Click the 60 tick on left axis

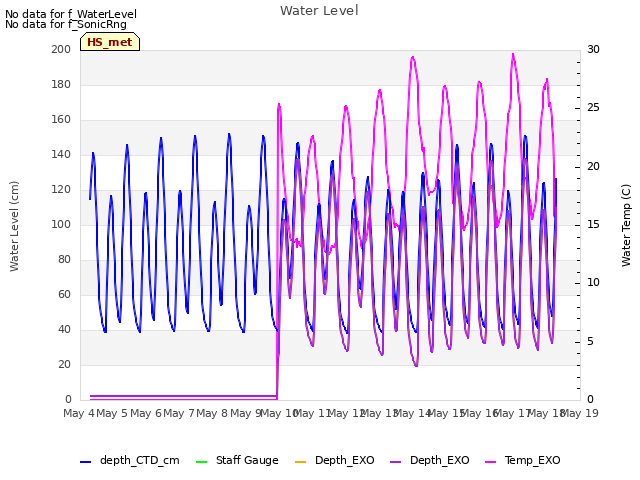64,295
